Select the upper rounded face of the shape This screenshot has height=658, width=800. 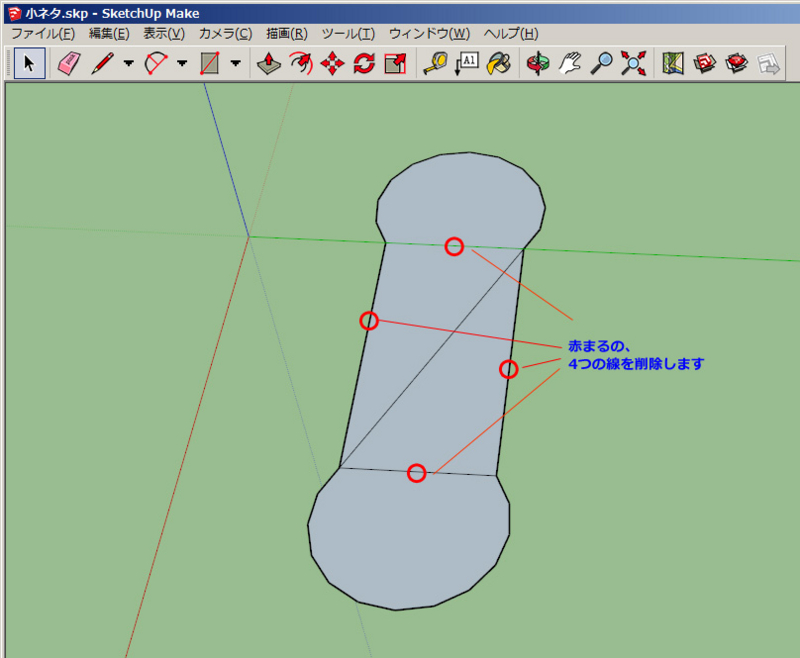[x=461, y=199]
